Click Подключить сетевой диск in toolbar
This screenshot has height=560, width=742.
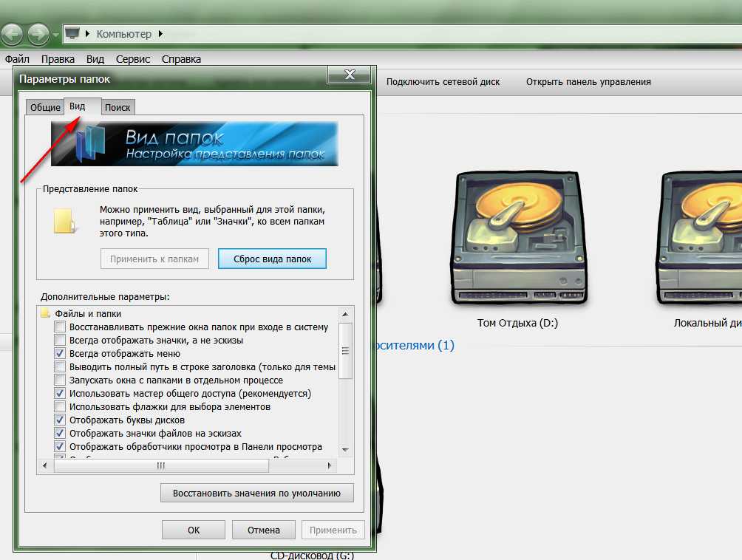(x=443, y=82)
